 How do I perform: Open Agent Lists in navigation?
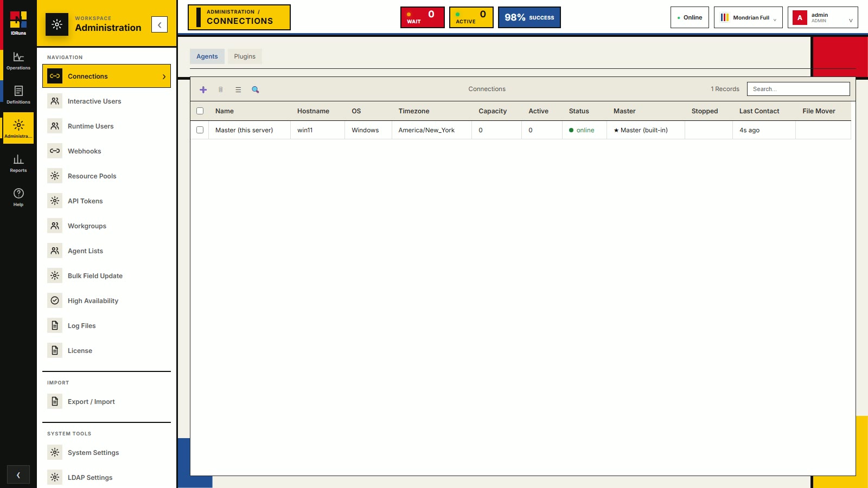pyautogui.click(x=106, y=251)
